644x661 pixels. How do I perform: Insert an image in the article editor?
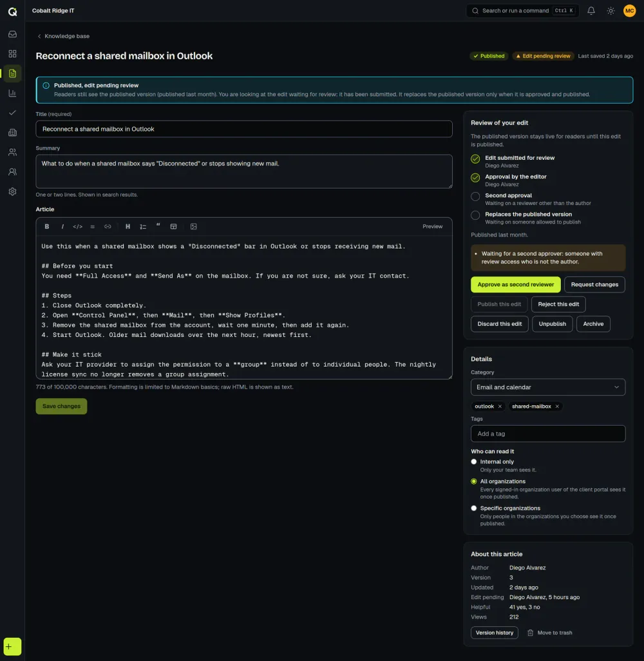coord(193,226)
